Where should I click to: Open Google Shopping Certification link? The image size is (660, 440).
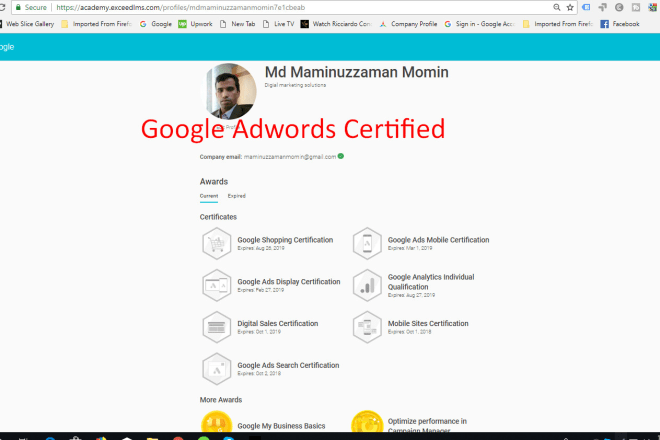coord(285,240)
